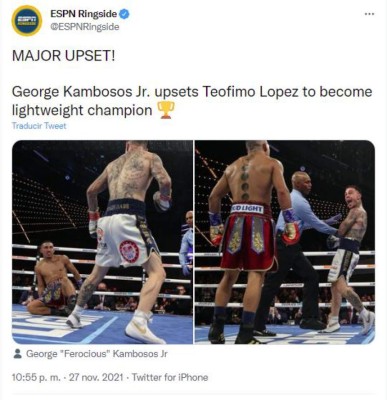Viewport: 387px width, 400px height.
Task: Open the three-dot tweet options menu
Action: coord(370,14)
